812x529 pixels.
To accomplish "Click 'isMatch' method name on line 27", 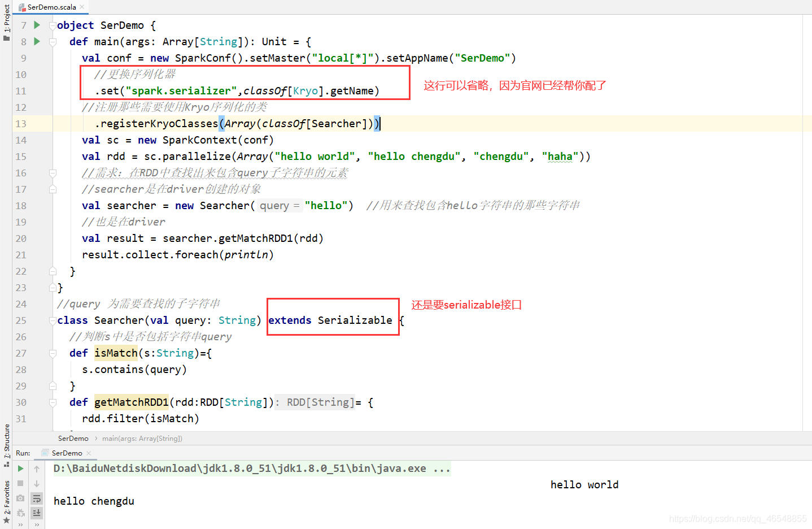I will coord(116,353).
